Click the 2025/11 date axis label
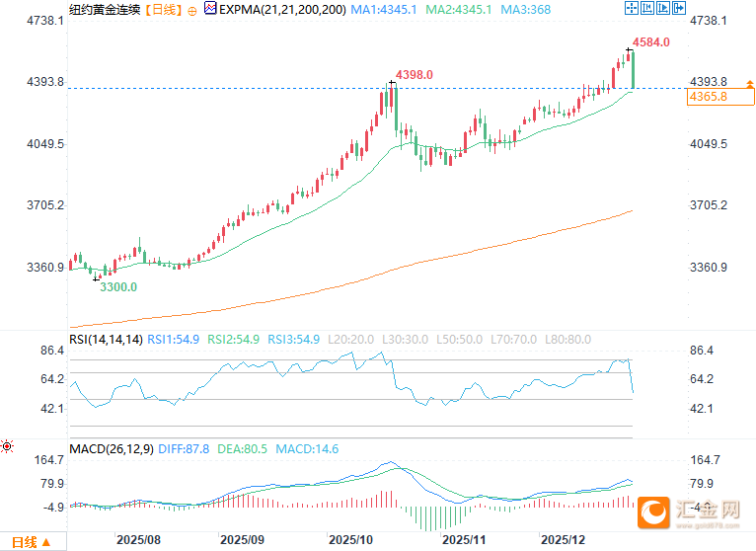The image size is (756, 551). [x=463, y=539]
